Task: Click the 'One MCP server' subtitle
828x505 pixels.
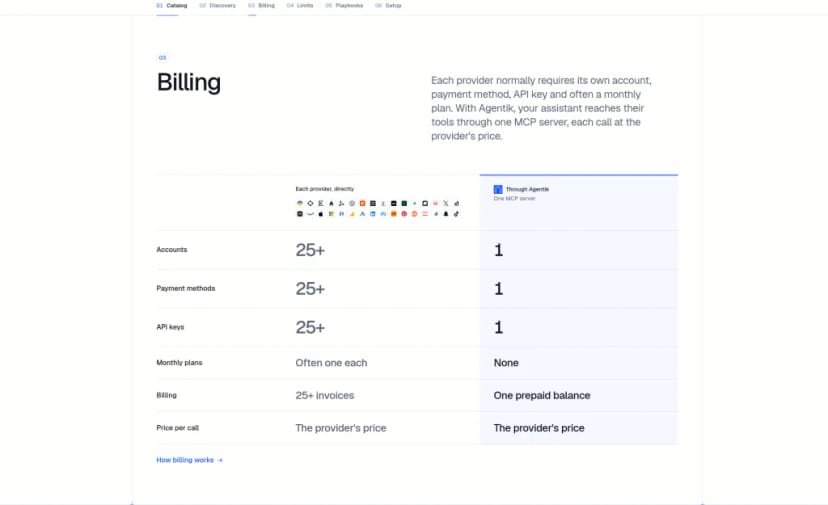Action: click(x=514, y=199)
